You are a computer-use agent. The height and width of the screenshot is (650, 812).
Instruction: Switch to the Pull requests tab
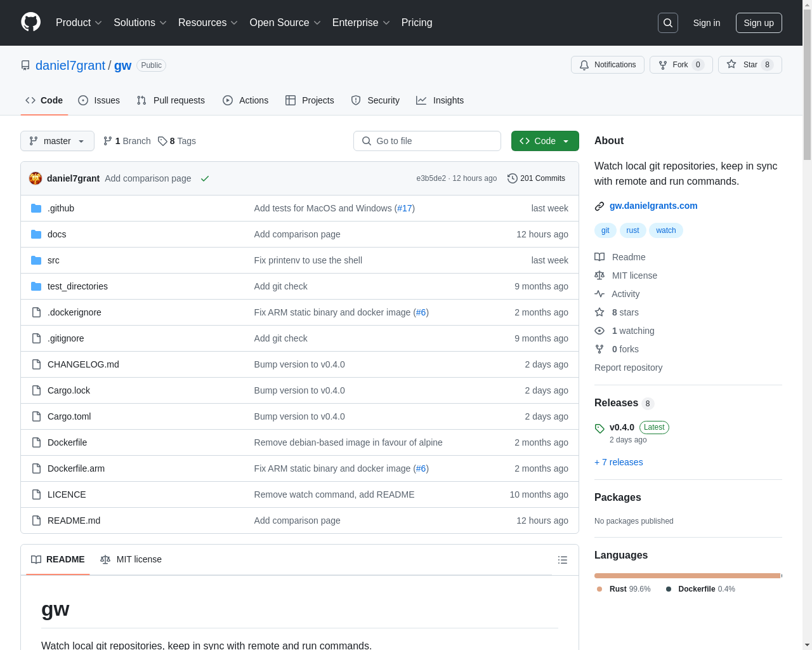tap(171, 100)
